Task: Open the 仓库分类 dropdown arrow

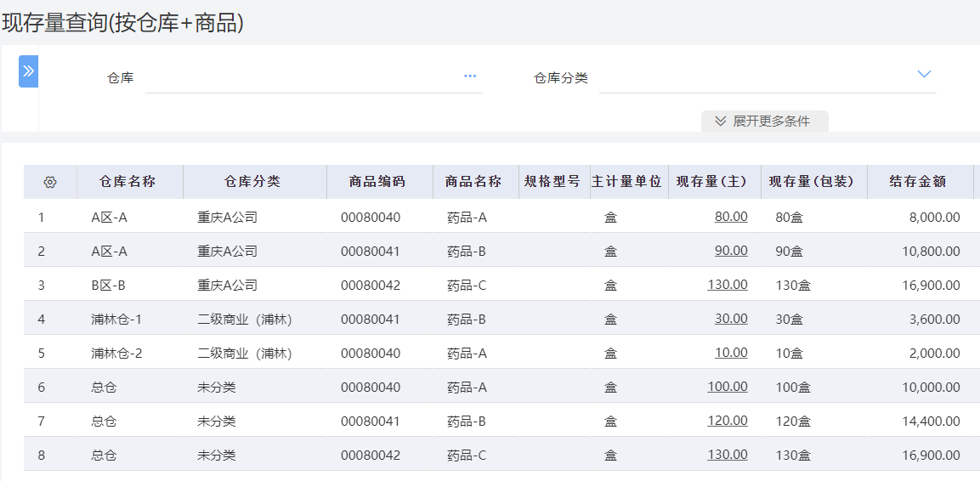Action: pyautogui.click(x=924, y=75)
